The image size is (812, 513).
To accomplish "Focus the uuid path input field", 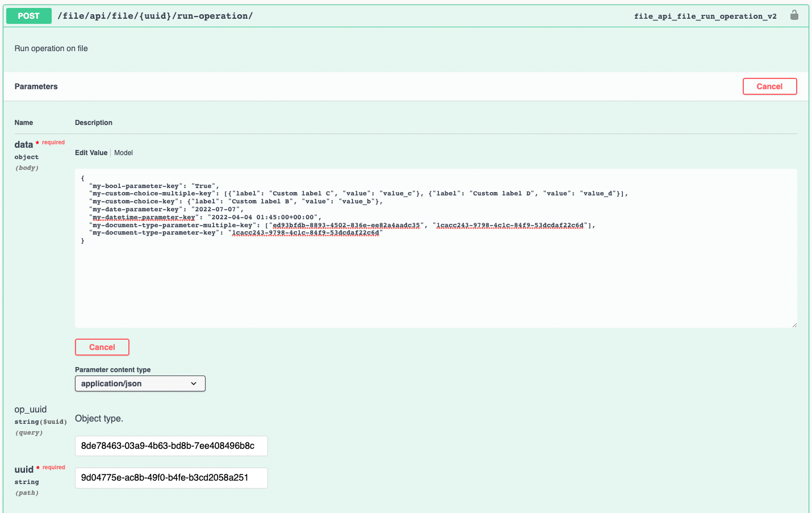I will 171,478.
